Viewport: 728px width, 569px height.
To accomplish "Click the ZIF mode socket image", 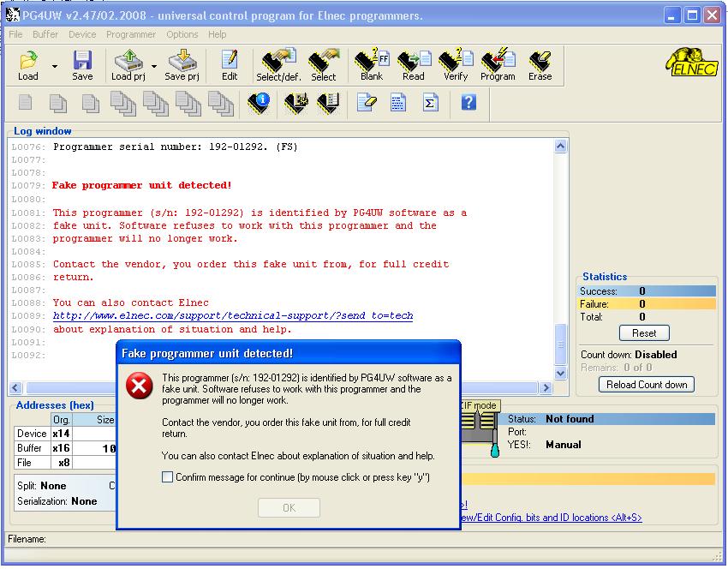I will [479, 429].
